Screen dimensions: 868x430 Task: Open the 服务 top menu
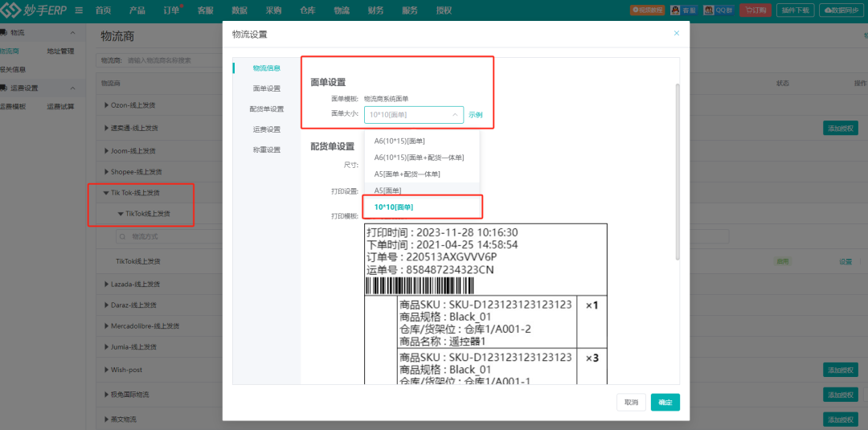(410, 10)
